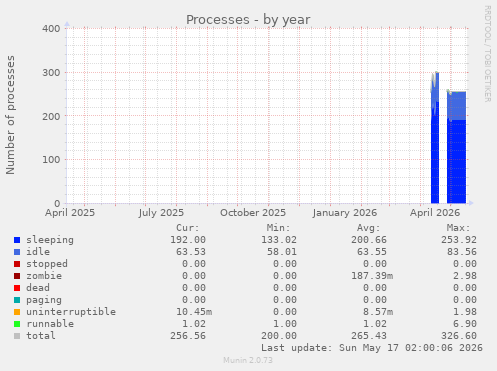Click the 'Processes - by year' title

coord(248,20)
